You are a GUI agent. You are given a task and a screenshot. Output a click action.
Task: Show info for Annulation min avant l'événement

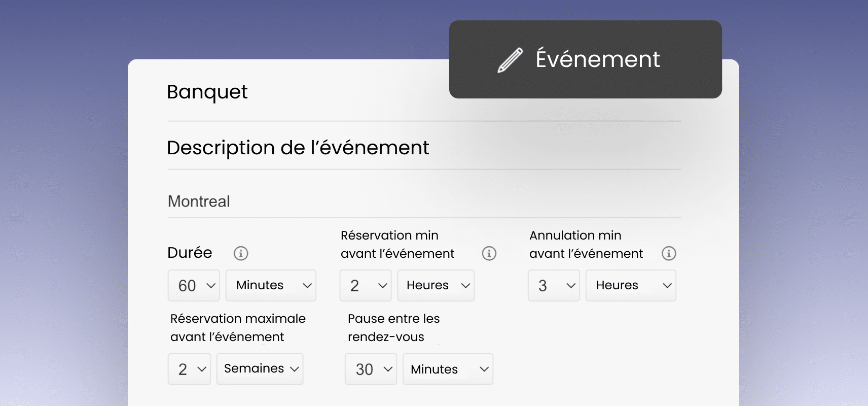point(669,253)
